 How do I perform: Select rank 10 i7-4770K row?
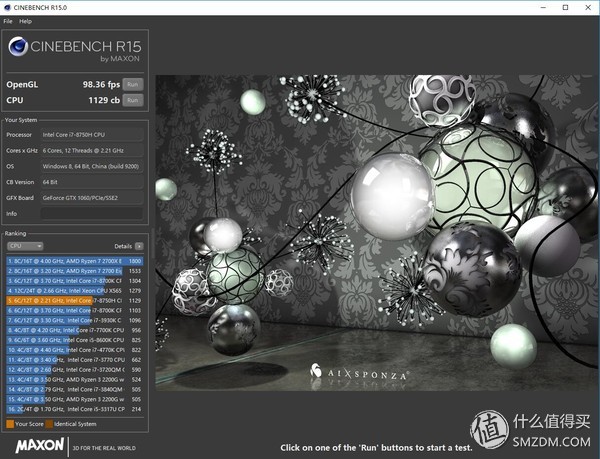pyautogui.click(x=75, y=350)
